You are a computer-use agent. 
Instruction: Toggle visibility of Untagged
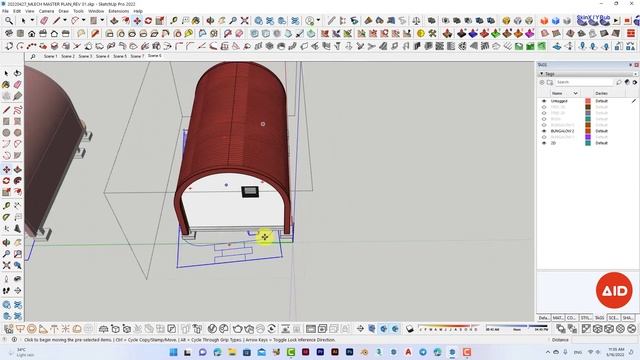tap(544, 101)
